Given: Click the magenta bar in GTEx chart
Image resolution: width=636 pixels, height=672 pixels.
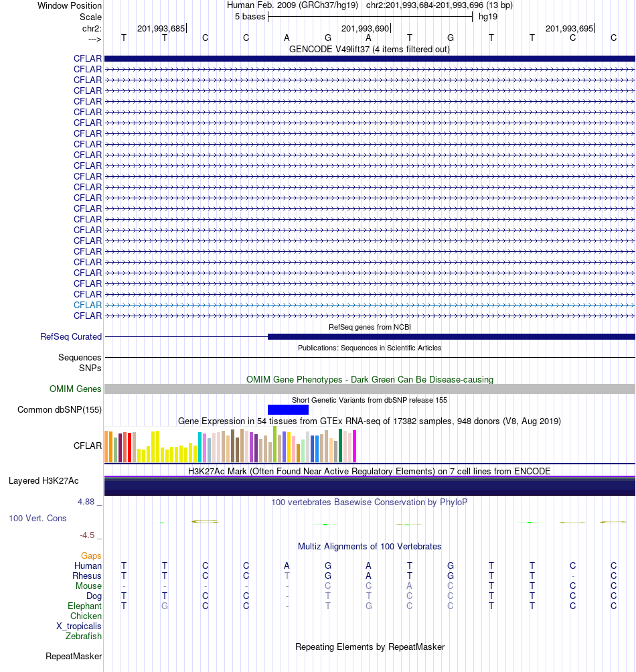Looking at the screenshot, I should click(354, 446).
